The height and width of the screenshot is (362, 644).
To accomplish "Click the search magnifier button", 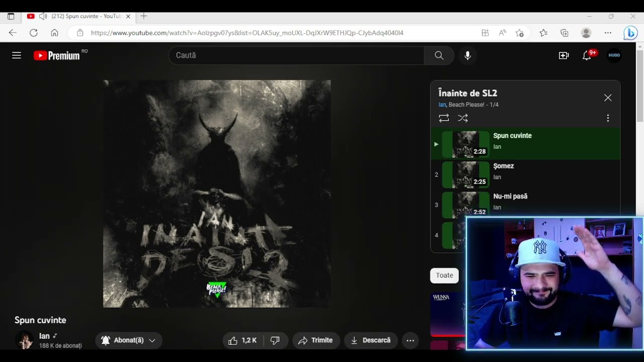I will click(439, 55).
